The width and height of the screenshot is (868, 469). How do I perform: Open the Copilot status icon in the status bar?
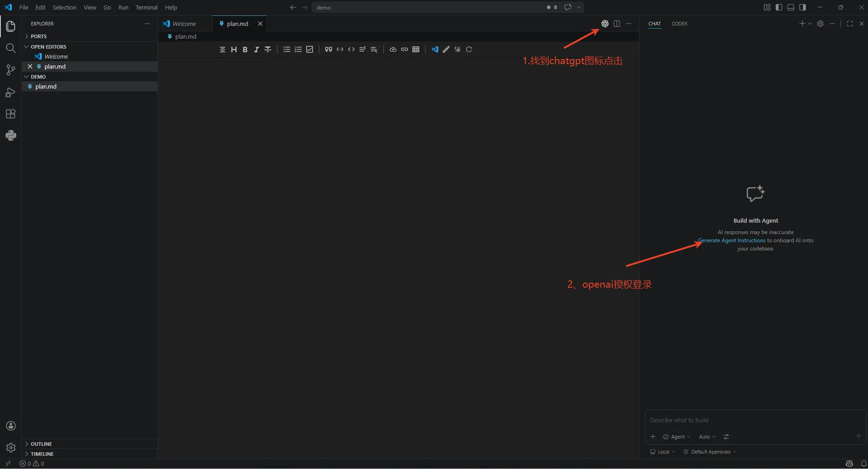pos(849,464)
